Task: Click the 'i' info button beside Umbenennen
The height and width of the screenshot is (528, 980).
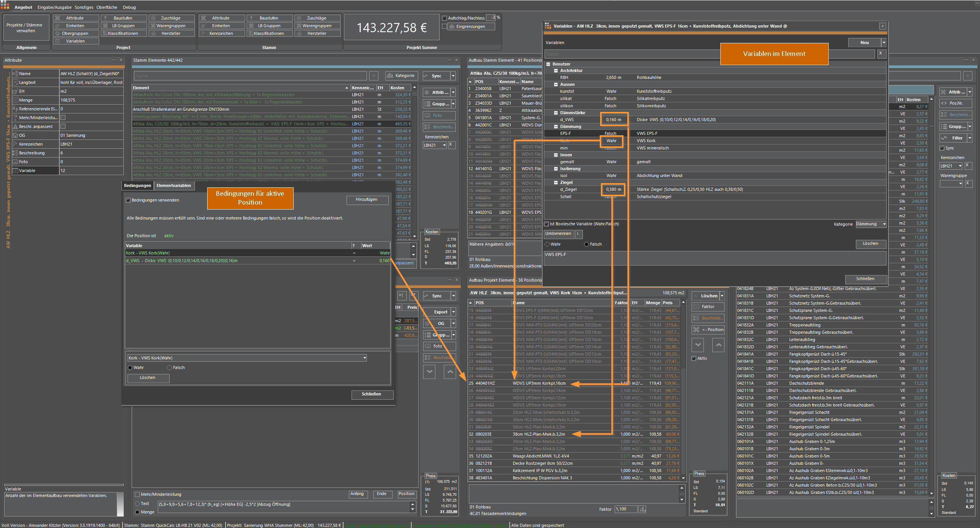Action: tap(578, 233)
